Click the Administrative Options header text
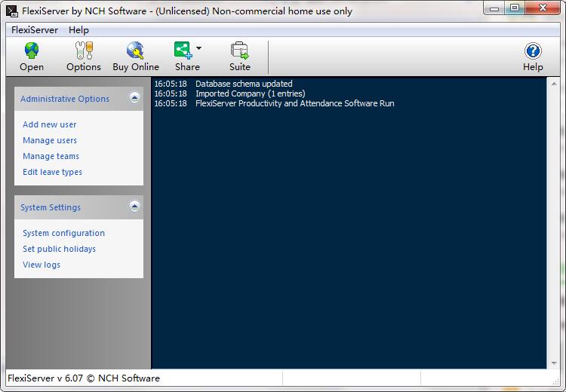The height and width of the screenshot is (392, 566). 65,99
